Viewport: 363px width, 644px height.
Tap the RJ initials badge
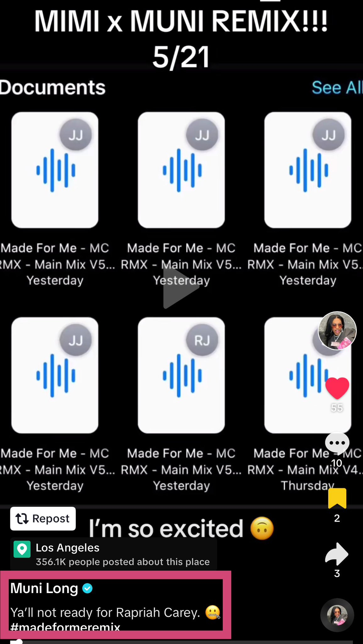(202, 340)
